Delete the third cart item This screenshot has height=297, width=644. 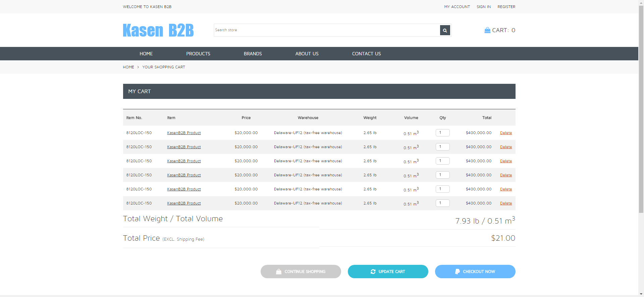tap(506, 161)
